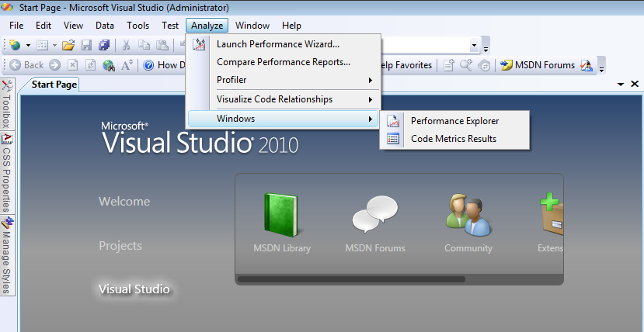Open the active documents dropdown arrow

[621, 84]
